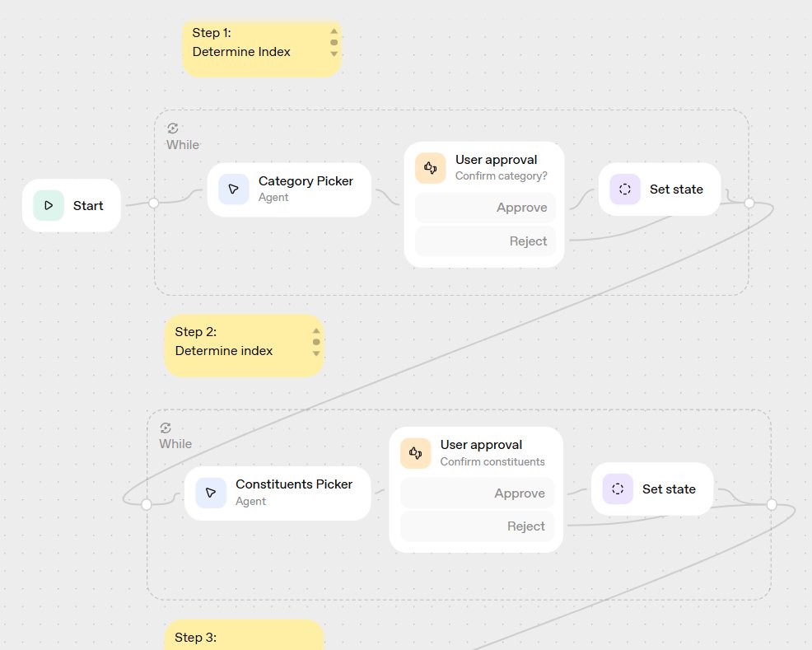Click the exit port of the second While container
Viewport: 812px width, 650px height.
(771, 504)
